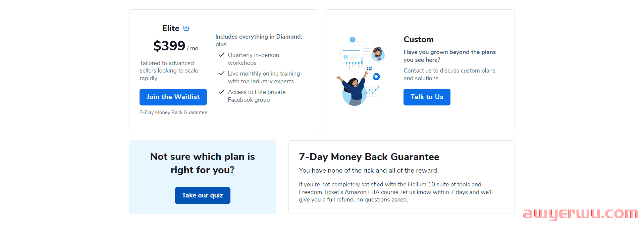Image resolution: width=644 pixels, height=225 pixels.
Task: Click 7-Day Money Back Guarantee under waitlist button
Action: tap(173, 113)
